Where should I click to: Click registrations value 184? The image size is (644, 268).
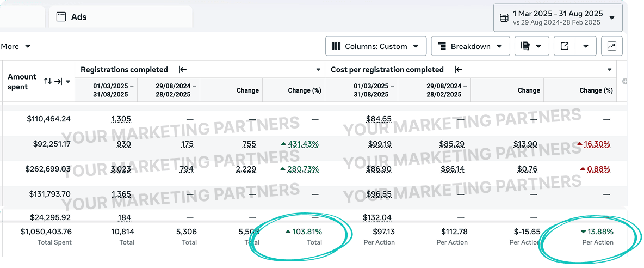point(124,217)
